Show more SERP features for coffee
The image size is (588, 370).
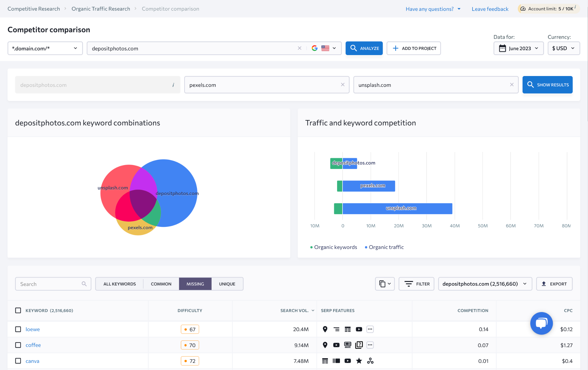pos(370,345)
